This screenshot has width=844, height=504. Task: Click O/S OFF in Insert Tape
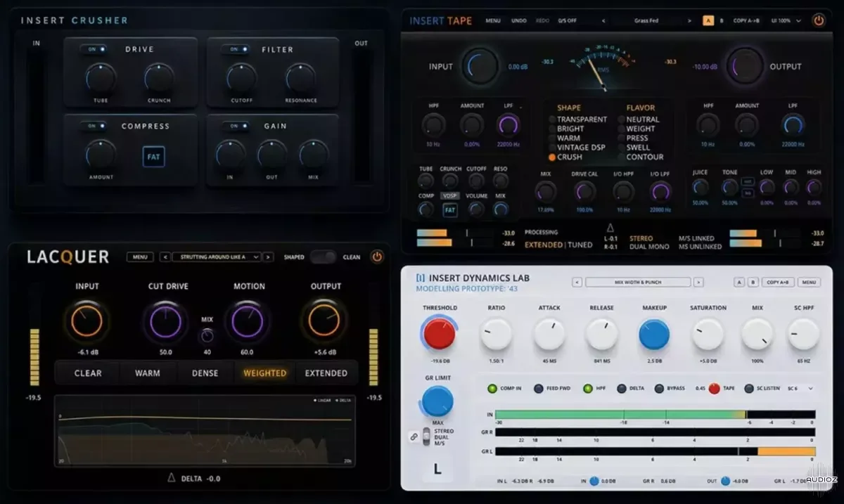pos(568,21)
